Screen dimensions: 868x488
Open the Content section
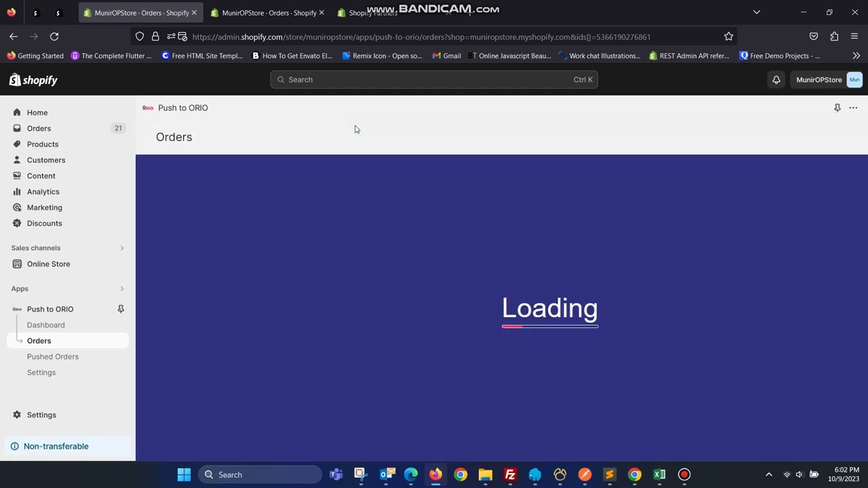coord(41,176)
